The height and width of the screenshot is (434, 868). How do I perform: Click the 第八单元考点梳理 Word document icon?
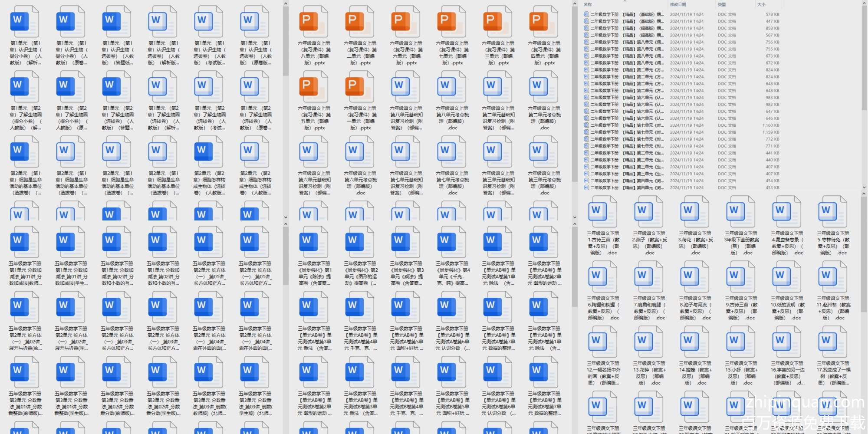tap(452, 86)
